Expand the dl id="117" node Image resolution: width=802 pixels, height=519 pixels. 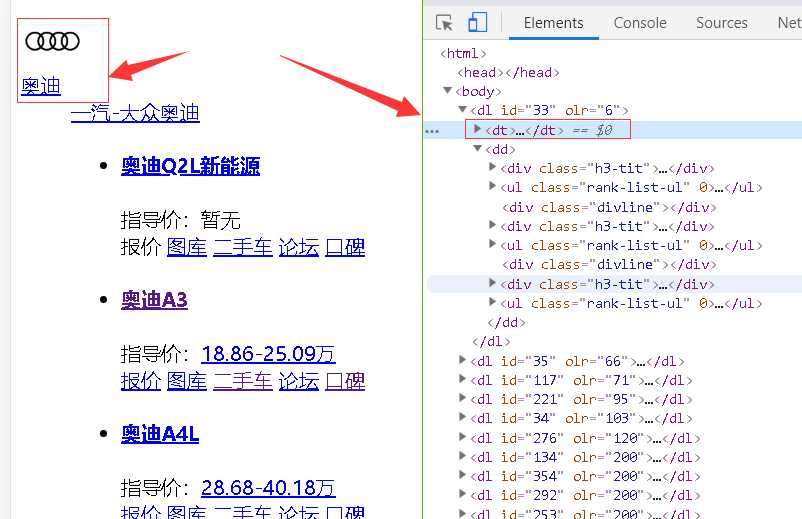coord(462,379)
